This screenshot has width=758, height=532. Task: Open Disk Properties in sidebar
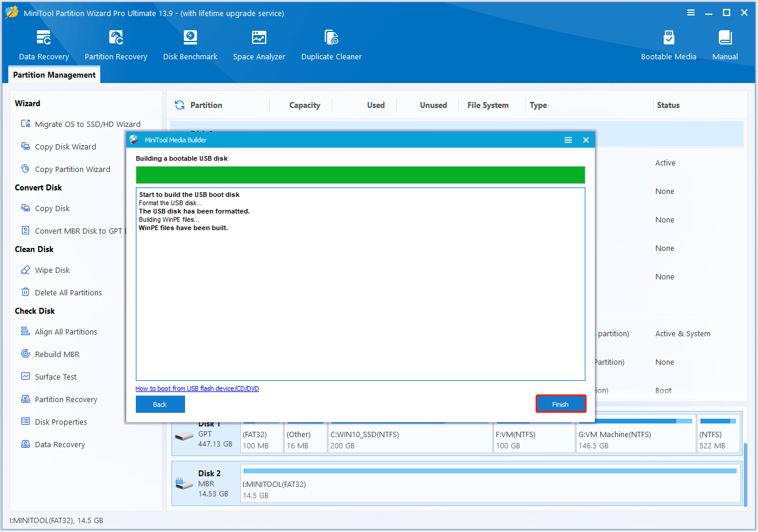pyautogui.click(x=54, y=422)
